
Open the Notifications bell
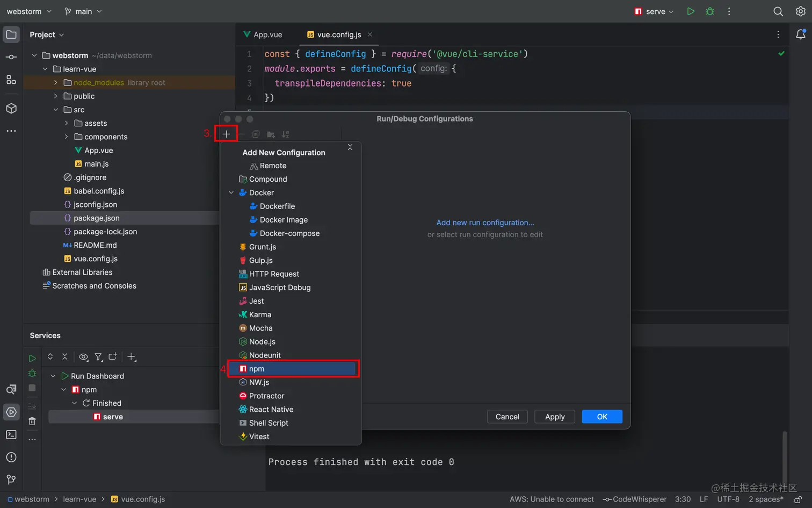pyautogui.click(x=800, y=34)
